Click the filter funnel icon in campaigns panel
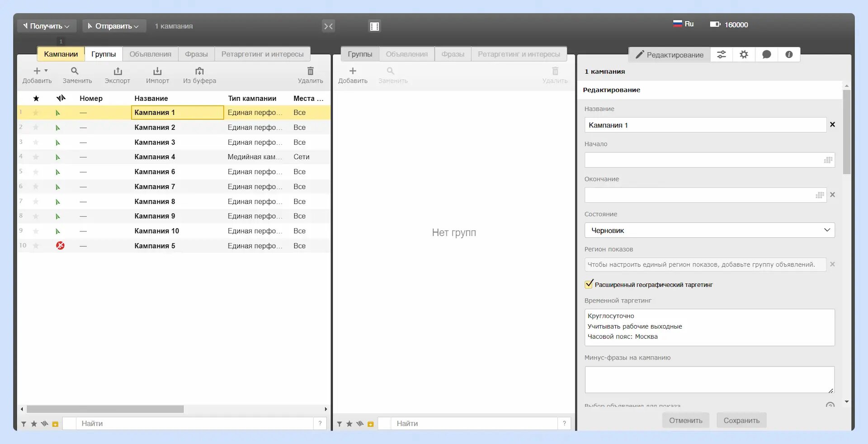This screenshot has width=868, height=444. coord(24,424)
